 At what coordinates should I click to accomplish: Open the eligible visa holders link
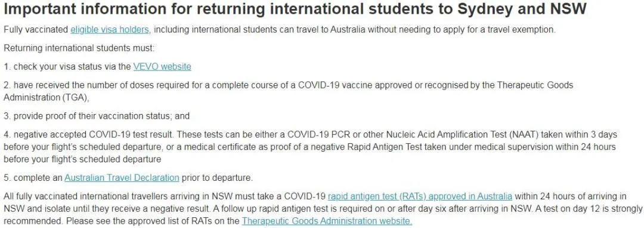(x=110, y=30)
